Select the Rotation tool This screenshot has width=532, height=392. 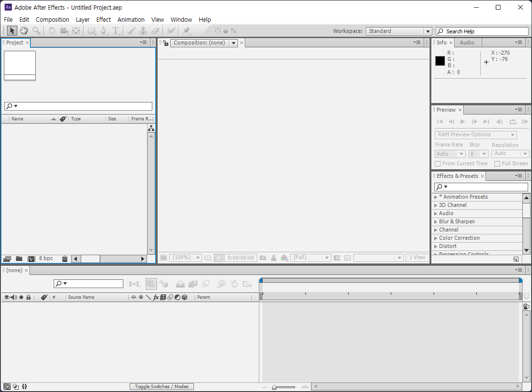[x=52, y=31]
